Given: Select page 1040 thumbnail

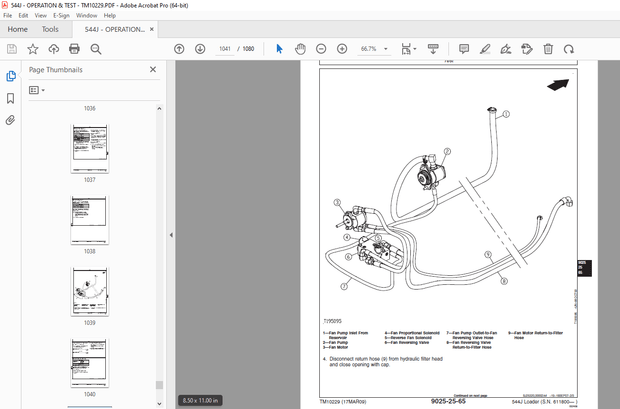Looking at the screenshot, I should point(90,363).
